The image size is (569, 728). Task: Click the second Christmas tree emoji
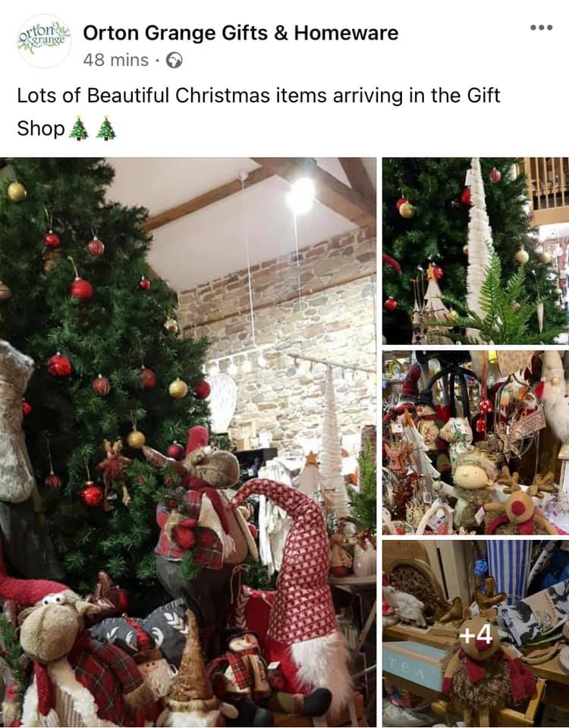[106, 128]
